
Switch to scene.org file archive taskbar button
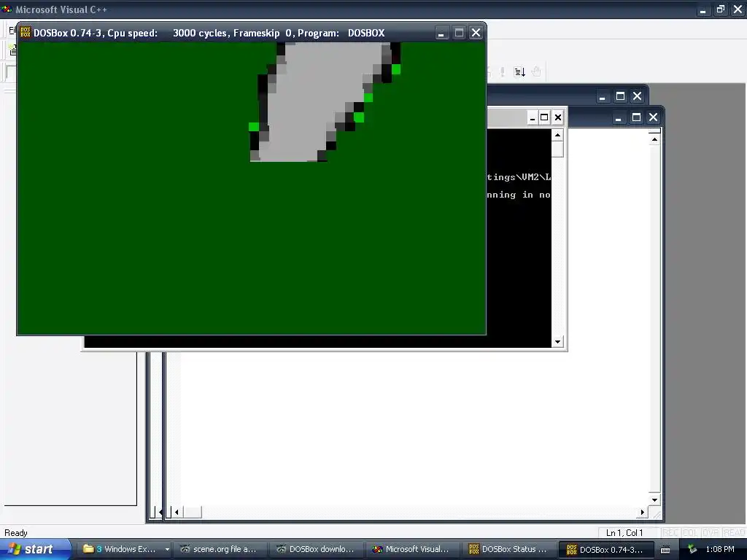[x=219, y=549]
